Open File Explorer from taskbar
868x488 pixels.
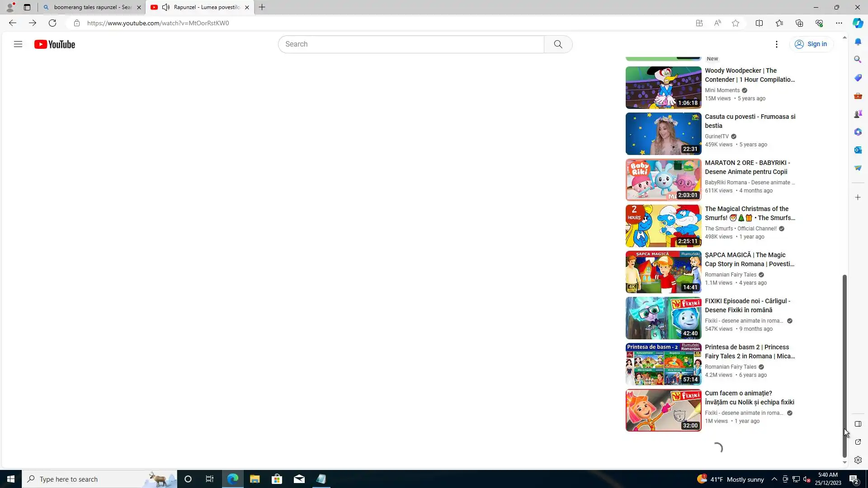point(255,479)
